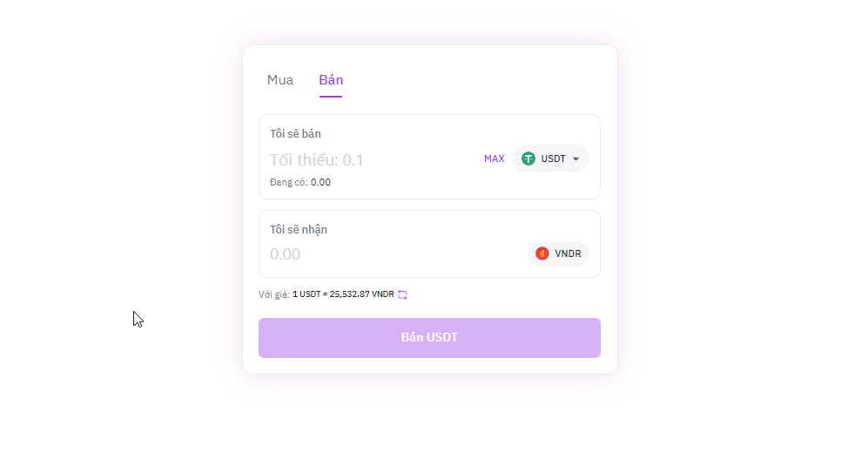This screenshot has height=459, width=868.
Task: Toggle the exchange rate swap icon
Action: click(402, 294)
